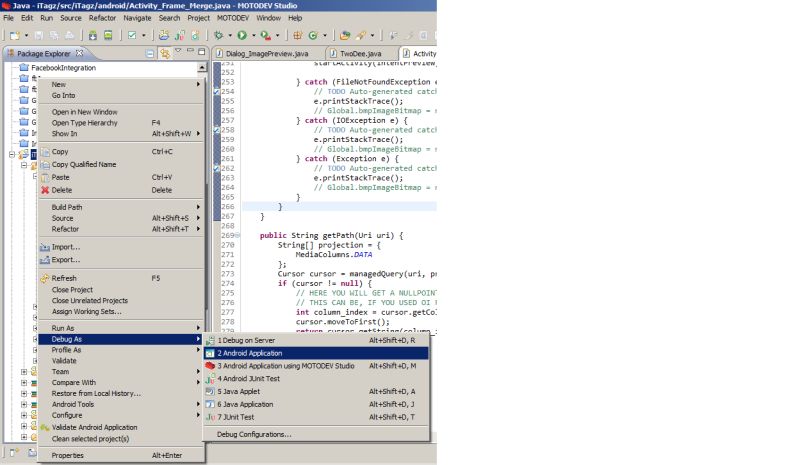Image resolution: width=800 pixels, height=465 pixels.
Task: Minimize the Package Explorer view
Action: tap(190, 51)
